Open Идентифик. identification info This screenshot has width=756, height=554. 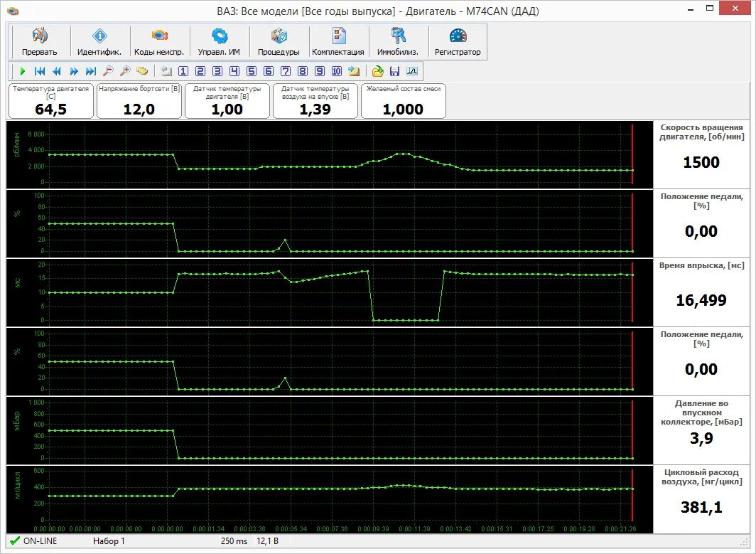point(99,42)
